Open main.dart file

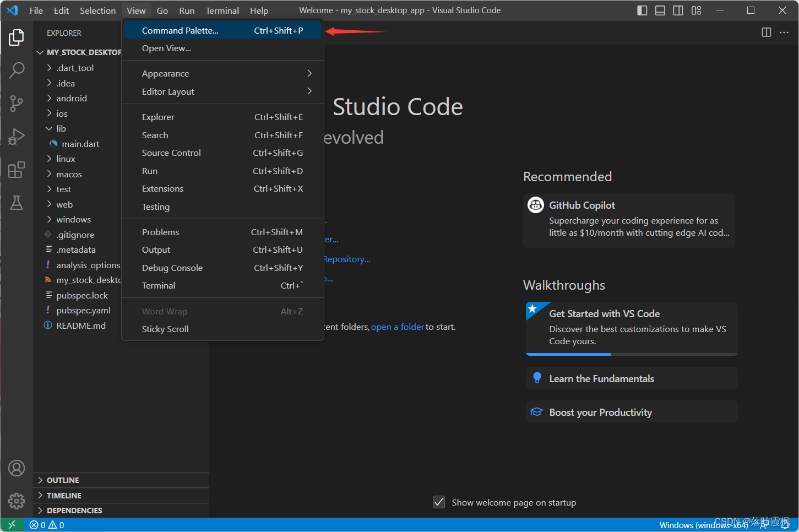[x=80, y=144]
